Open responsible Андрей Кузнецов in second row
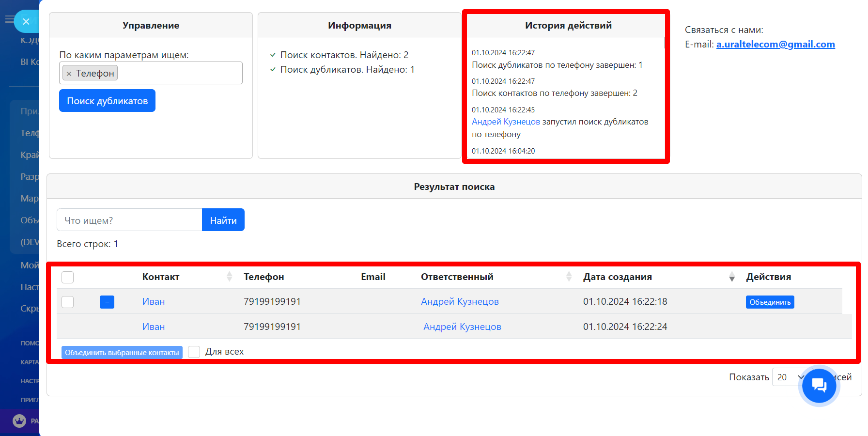868x436 pixels. 462,327
